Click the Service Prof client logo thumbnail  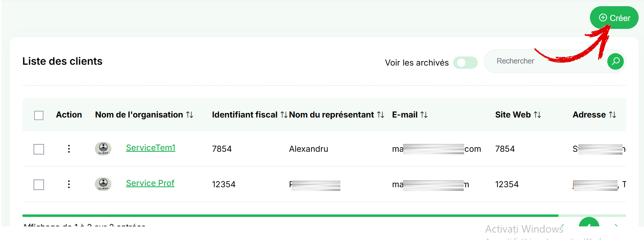click(103, 184)
